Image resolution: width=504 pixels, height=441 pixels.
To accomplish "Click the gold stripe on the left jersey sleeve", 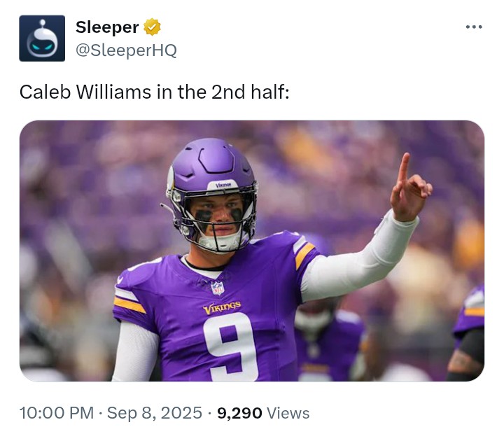I will pos(129,304).
